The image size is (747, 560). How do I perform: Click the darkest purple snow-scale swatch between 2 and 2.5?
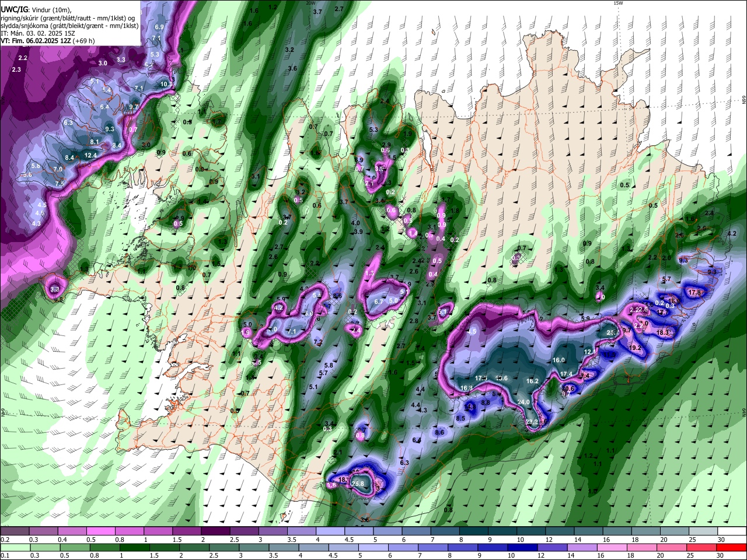[x=215, y=531]
